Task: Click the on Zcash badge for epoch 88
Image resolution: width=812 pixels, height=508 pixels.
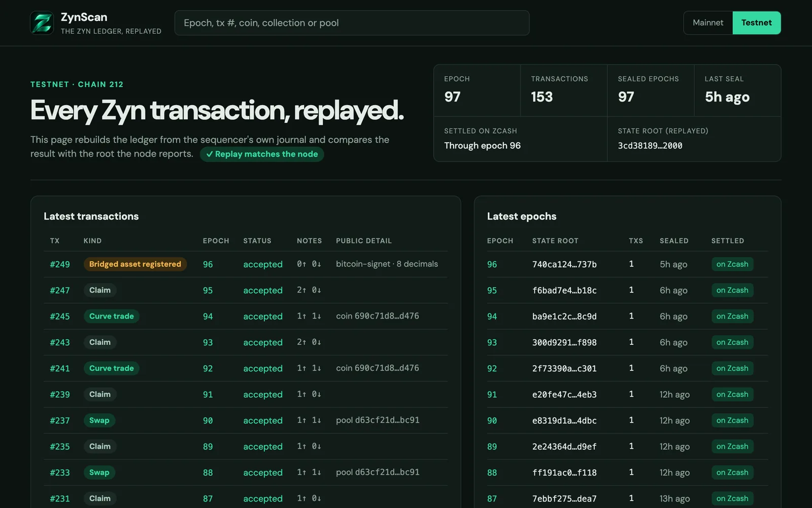Action: tap(732, 472)
